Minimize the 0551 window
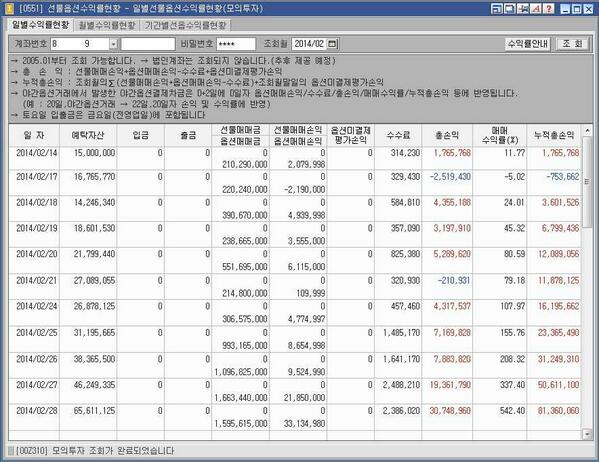The height and width of the screenshot is (462, 599). 565,9
